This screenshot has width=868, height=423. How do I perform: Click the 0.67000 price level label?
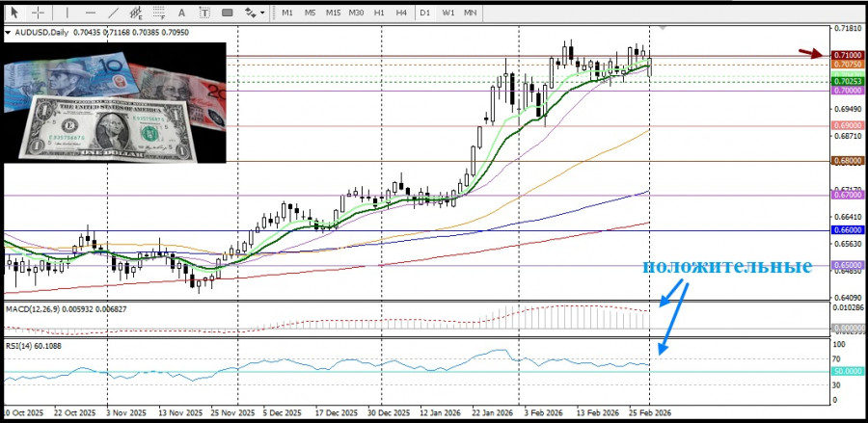[x=848, y=196]
